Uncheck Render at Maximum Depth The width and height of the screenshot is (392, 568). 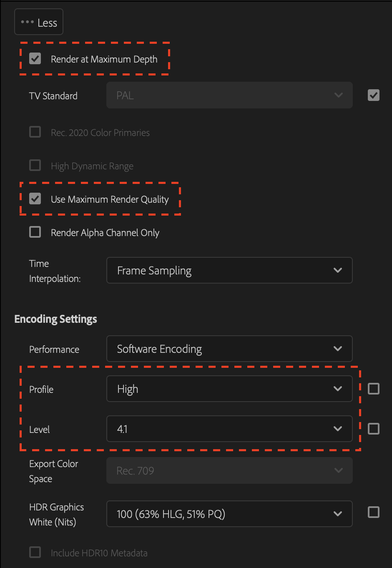(35, 58)
